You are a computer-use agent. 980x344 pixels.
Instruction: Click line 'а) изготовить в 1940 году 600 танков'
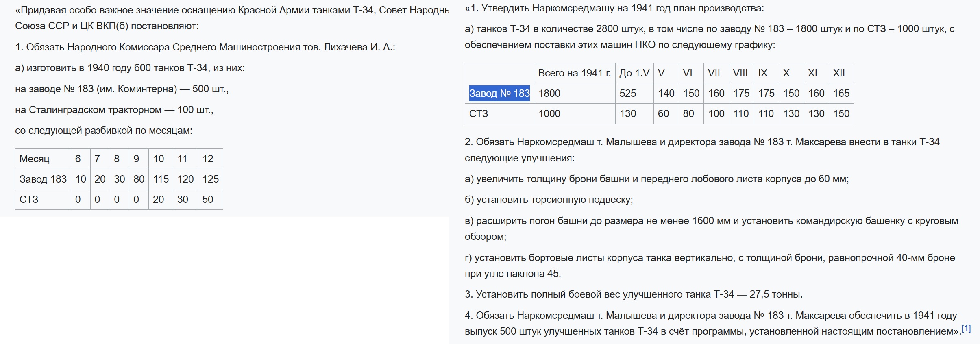[x=130, y=68]
